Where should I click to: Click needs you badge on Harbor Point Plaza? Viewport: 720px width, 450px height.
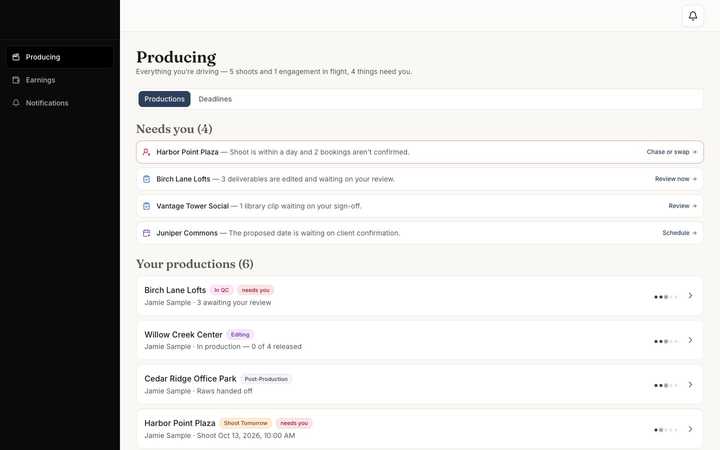tap(294, 423)
